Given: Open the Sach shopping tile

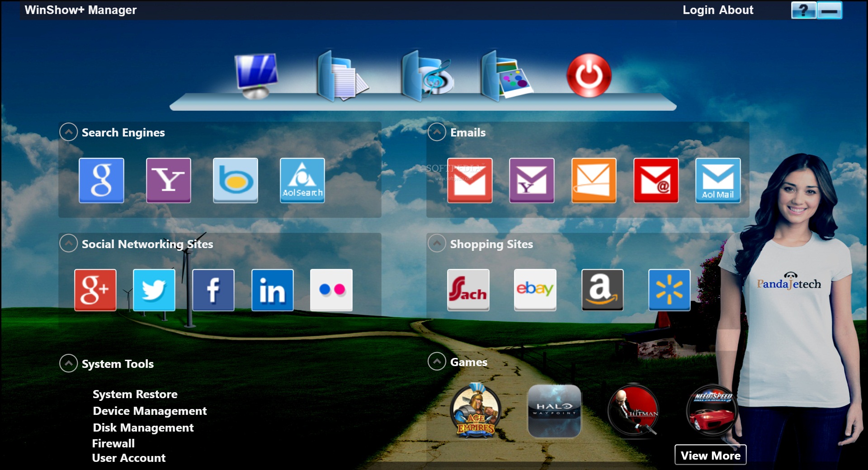Looking at the screenshot, I should click(x=468, y=290).
